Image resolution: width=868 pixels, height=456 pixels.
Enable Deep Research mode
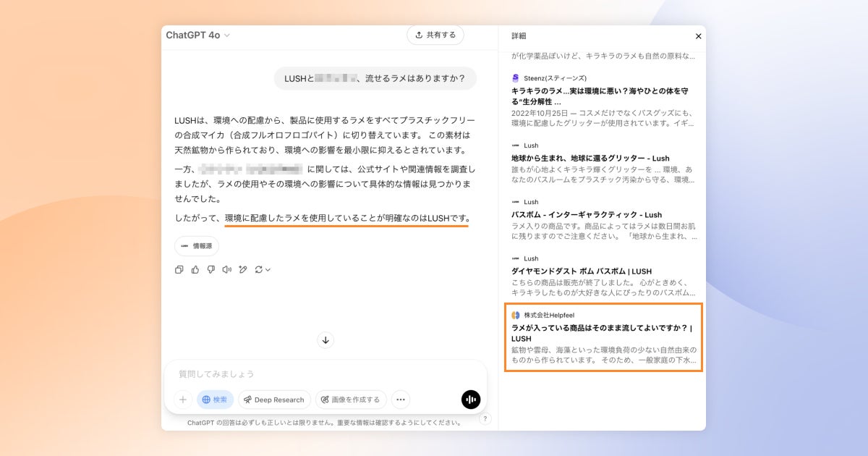pos(274,400)
